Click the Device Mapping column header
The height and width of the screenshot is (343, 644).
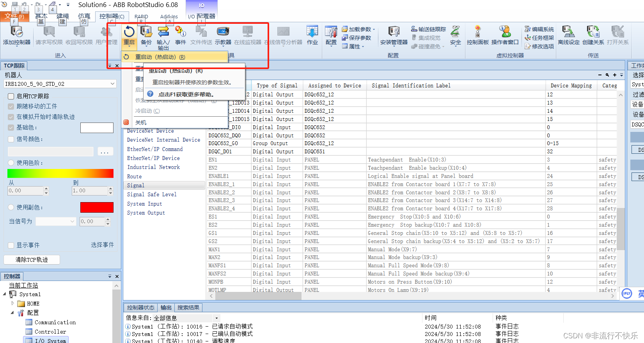[571, 86]
